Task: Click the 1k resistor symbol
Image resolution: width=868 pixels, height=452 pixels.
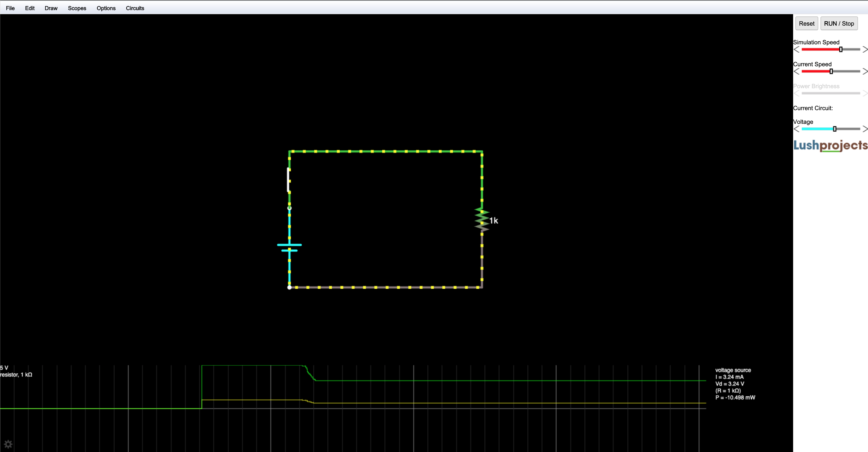Action: 482,220
